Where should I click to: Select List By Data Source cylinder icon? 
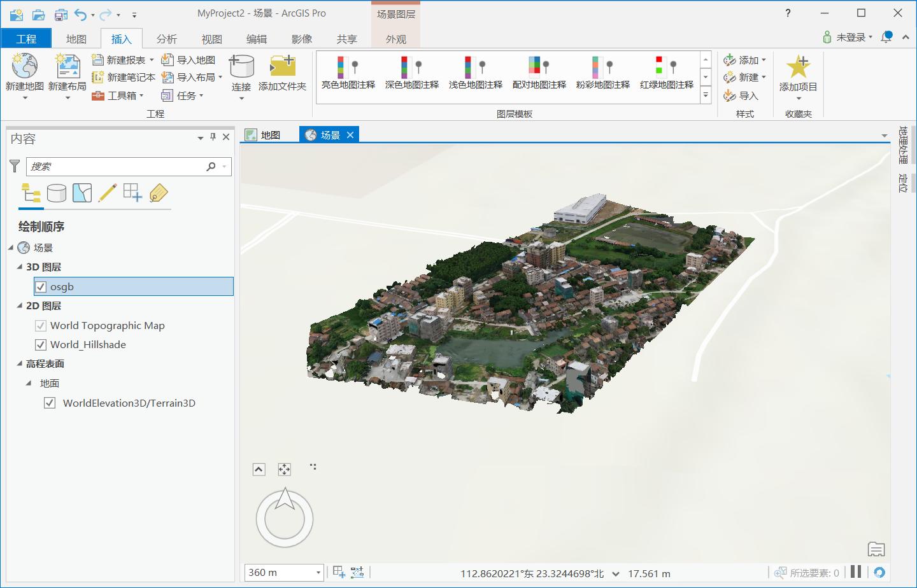coord(57,193)
